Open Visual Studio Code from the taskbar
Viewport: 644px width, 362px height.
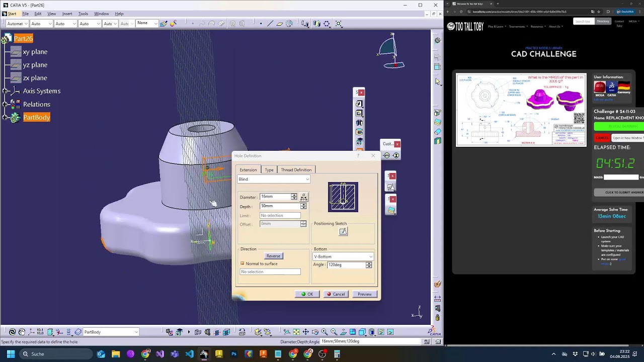189,354
